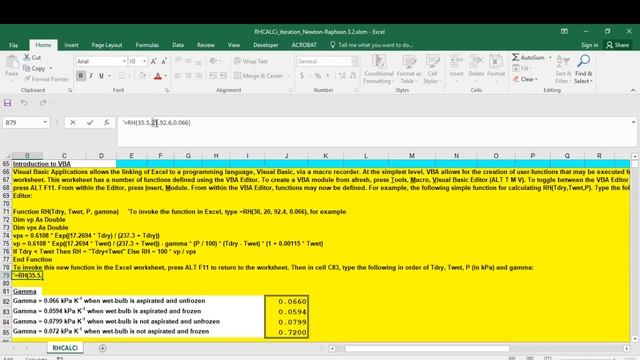The image size is (640, 360).
Task: Apply percent style icon
Action: [318, 76]
